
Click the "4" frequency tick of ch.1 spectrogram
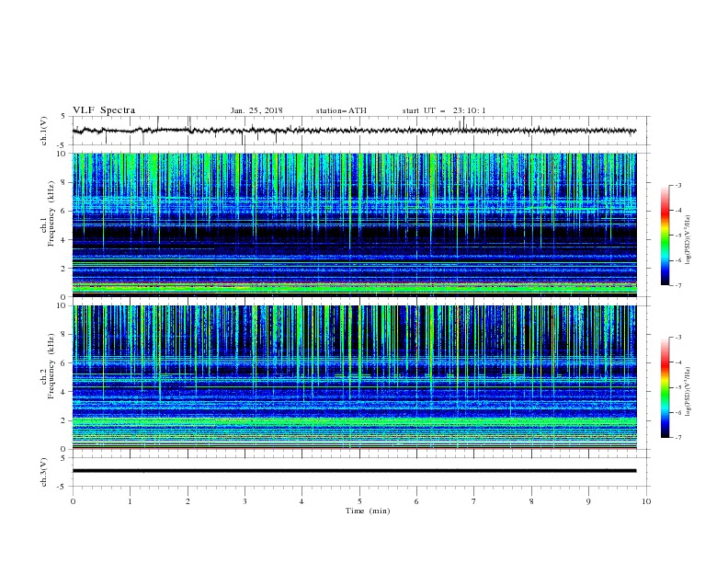pyautogui.click(x=65, y=240)
